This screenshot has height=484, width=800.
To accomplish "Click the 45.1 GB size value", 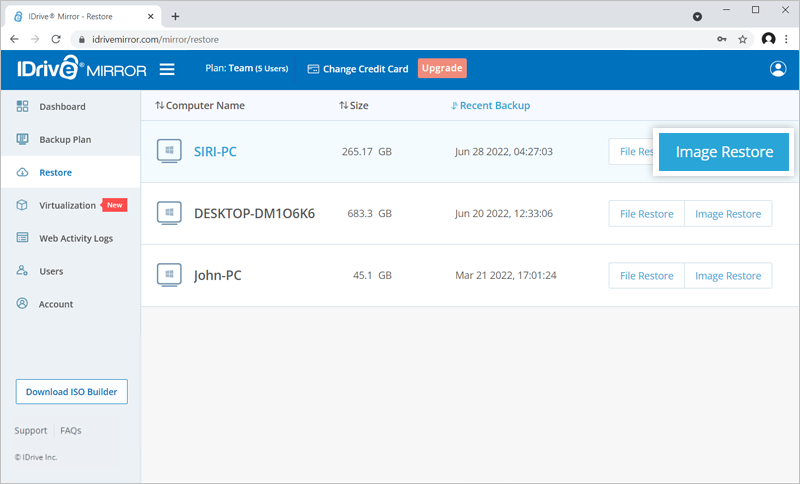I will (x=372, y=275).
